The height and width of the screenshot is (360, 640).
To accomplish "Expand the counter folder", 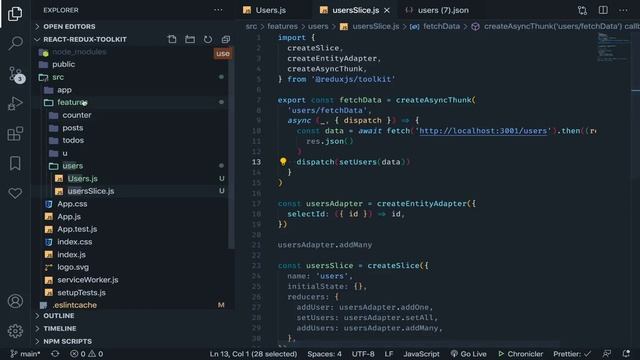I will pyautogui.click(x=77, y=115).
